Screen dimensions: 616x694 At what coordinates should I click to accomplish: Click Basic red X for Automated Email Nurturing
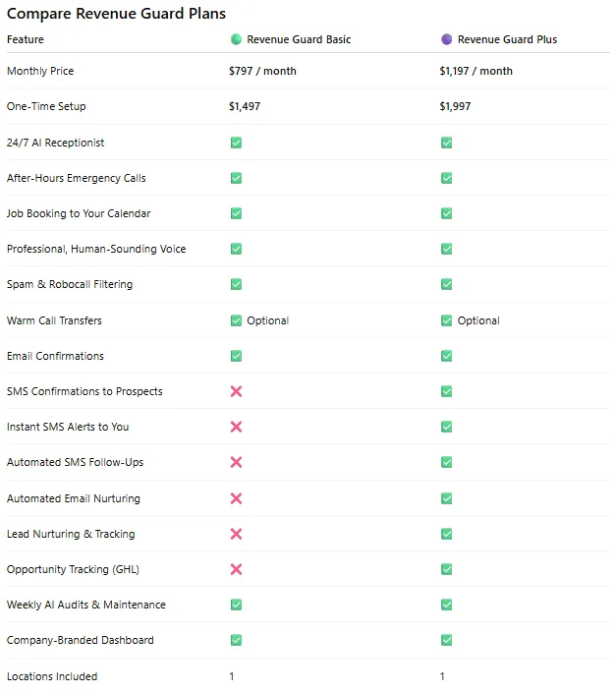coord(236,498)
